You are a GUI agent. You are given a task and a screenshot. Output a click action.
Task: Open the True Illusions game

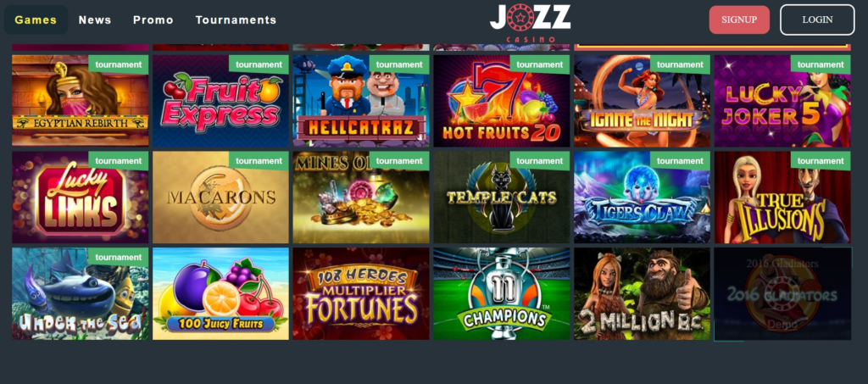tap(782, 198)
